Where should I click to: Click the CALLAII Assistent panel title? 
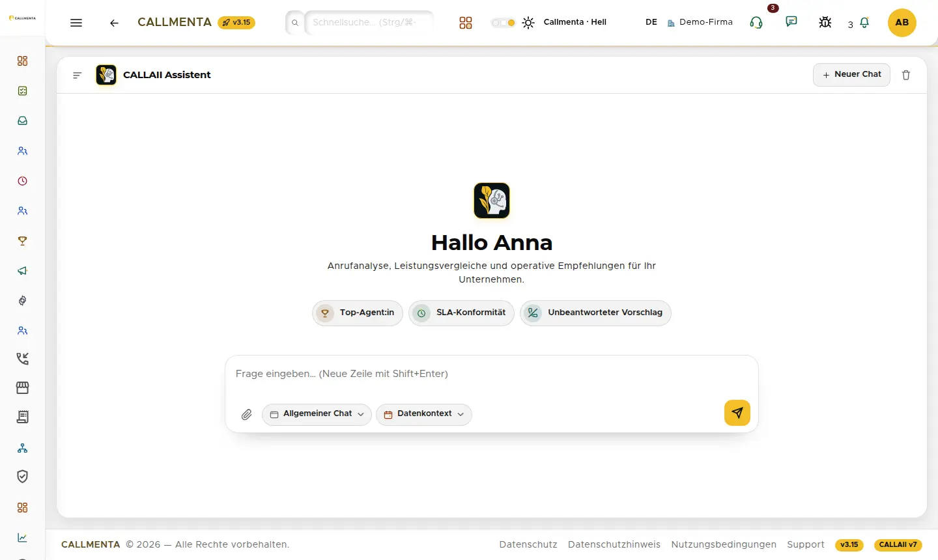click(167, 75)
